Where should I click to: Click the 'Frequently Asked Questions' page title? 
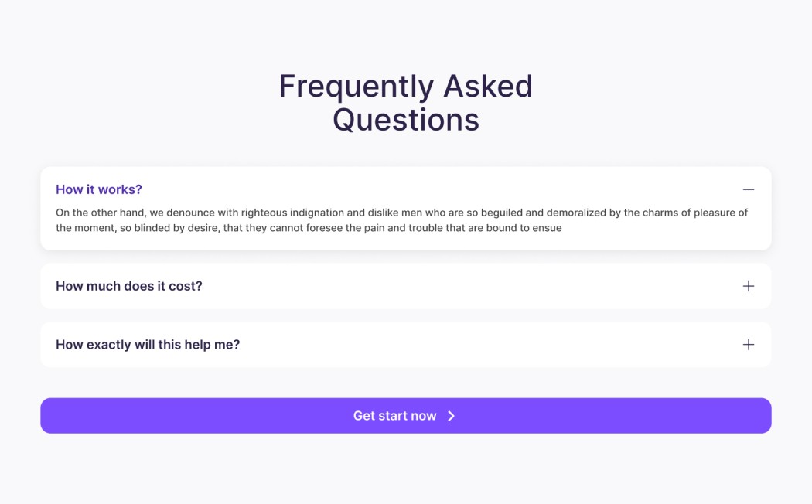(x=405, y=102)
